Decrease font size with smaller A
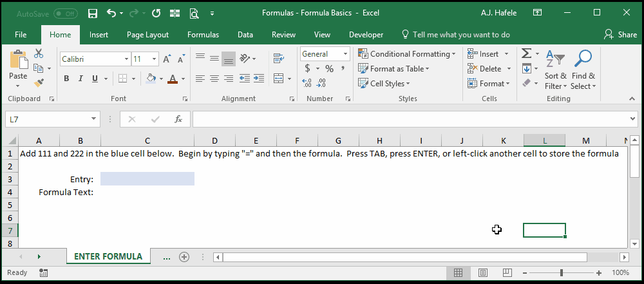 click(x=181, y=59)
